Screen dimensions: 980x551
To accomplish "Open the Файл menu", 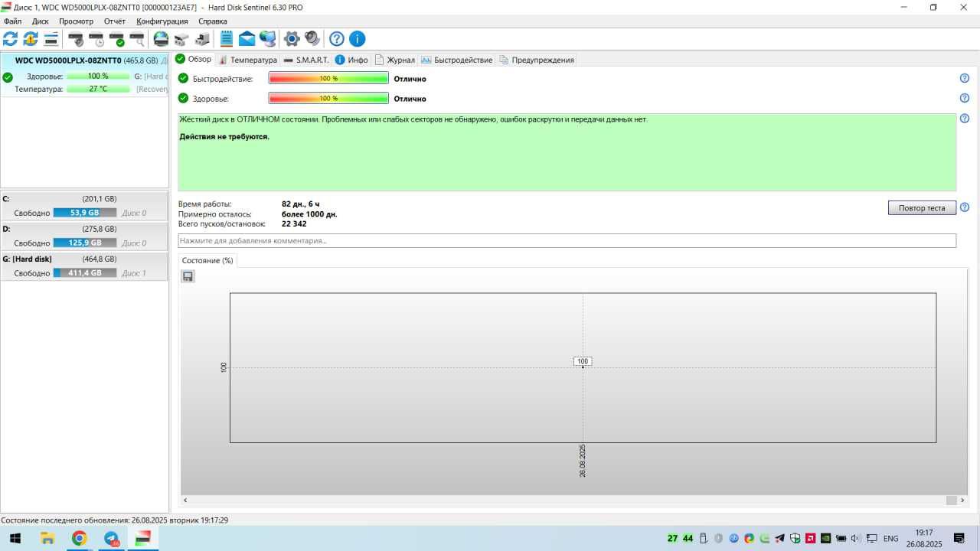I will coord(12,21).
